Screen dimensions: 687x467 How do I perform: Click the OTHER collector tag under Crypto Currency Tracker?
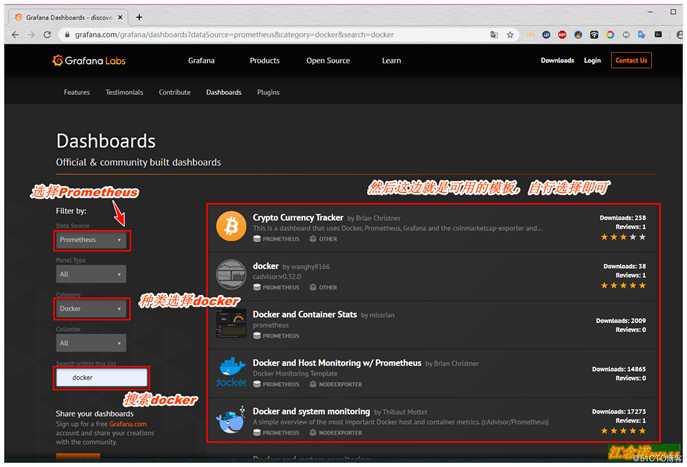tap(323, 239)
